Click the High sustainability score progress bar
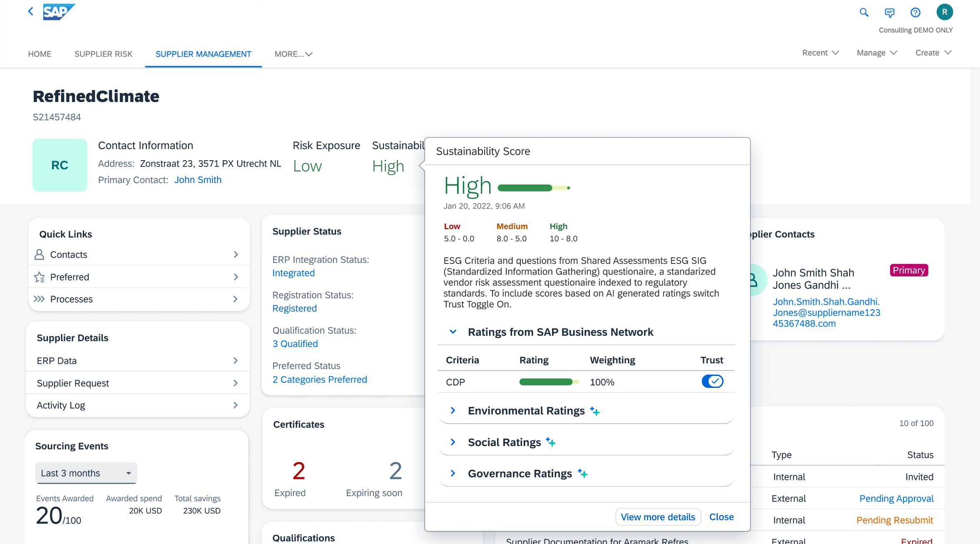This screenshot has height=544, width=980. click(534, 188)
